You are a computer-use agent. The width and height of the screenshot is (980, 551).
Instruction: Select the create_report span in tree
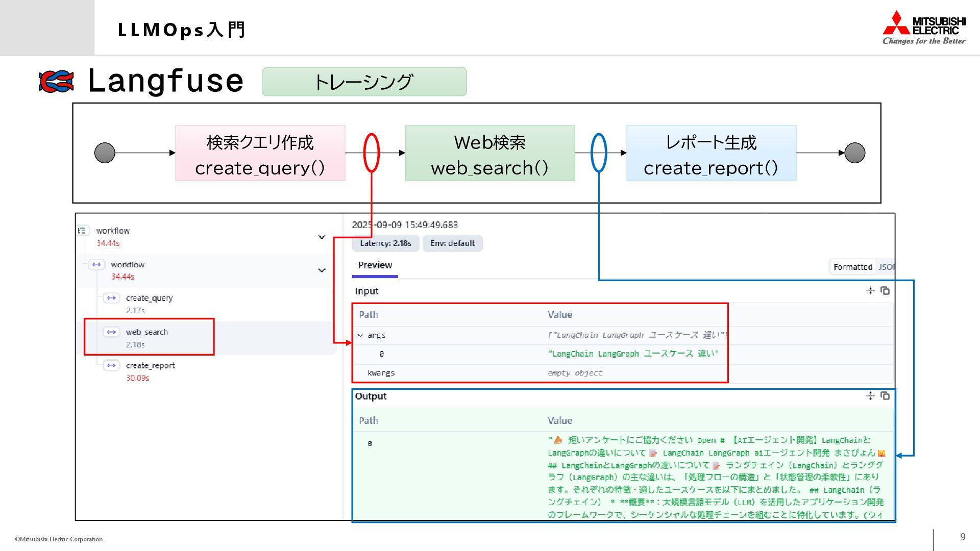[150, 366]
